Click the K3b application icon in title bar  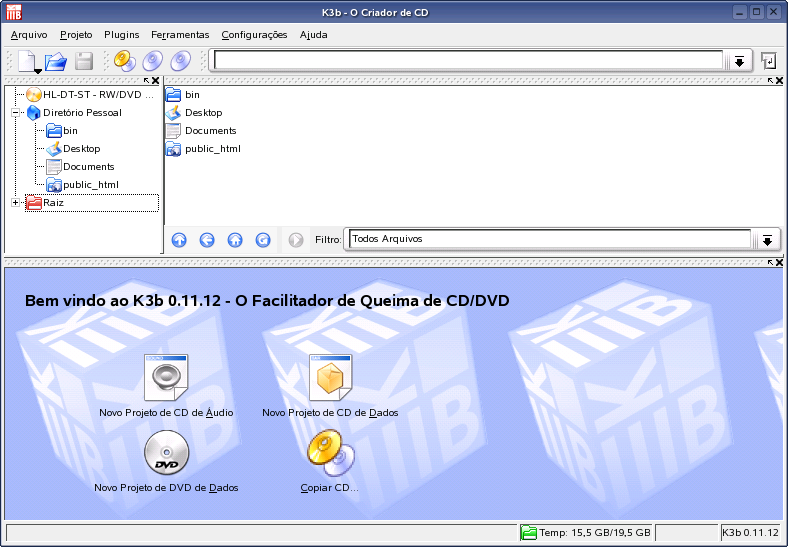pyautogui.click(x=14, y=12)
